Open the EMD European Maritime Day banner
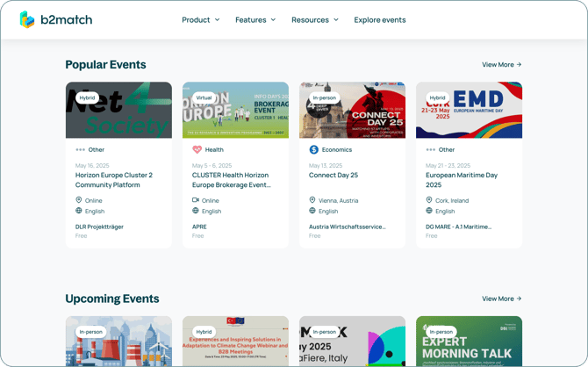 tap(470, 110)
